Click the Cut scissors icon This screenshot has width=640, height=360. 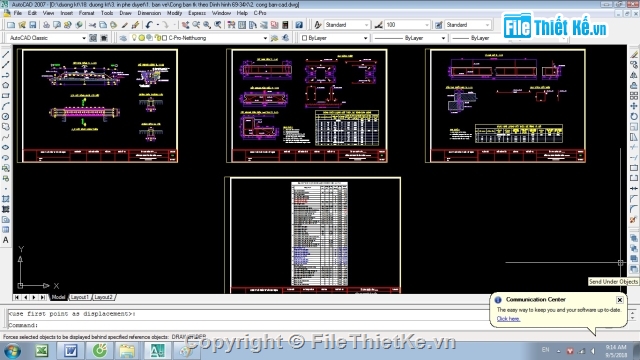[x=92, y=25]
